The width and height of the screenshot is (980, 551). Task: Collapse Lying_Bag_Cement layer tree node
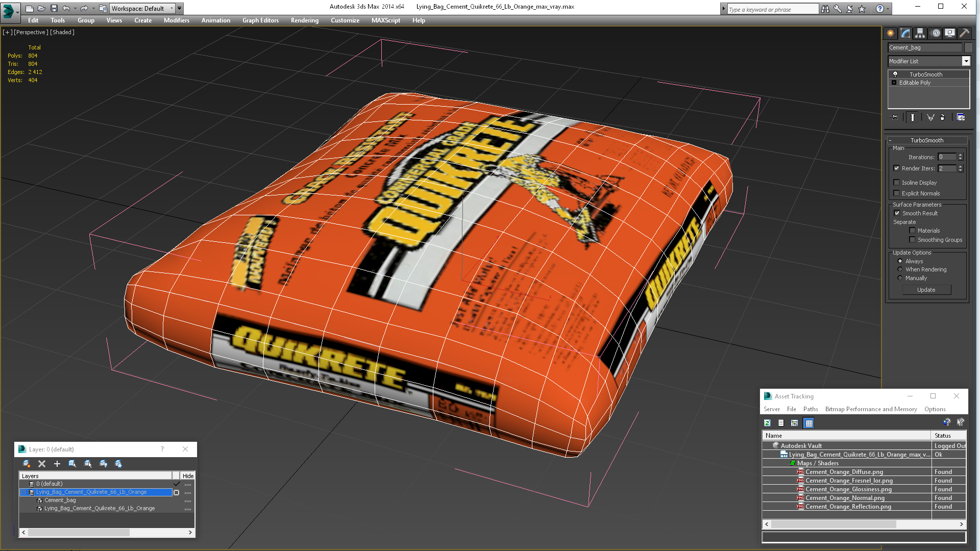[23, 492]
